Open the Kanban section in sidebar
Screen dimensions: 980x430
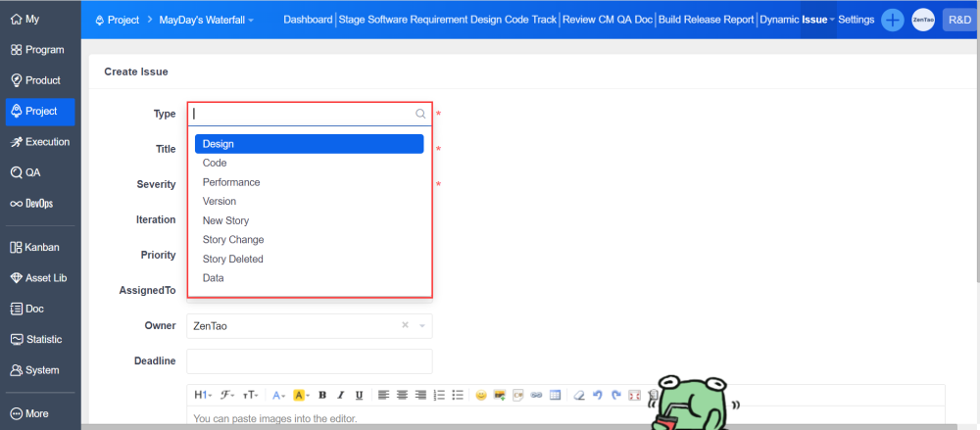coord(40,247)
